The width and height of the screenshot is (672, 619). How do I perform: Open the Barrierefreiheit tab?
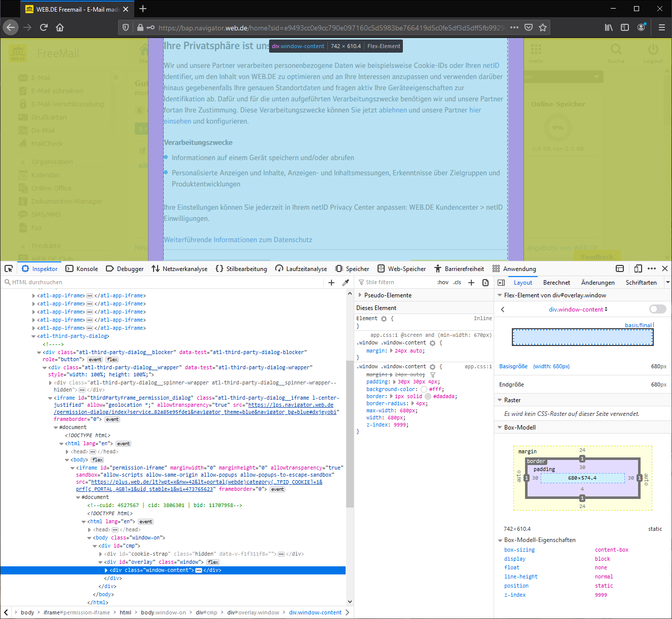click(459, 268)
